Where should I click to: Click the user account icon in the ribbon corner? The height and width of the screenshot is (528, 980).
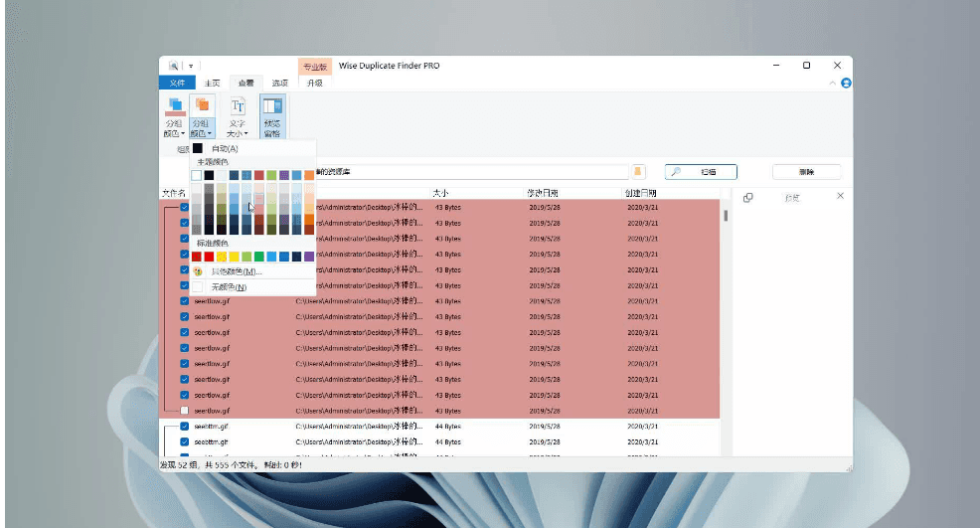coord(846,84)
